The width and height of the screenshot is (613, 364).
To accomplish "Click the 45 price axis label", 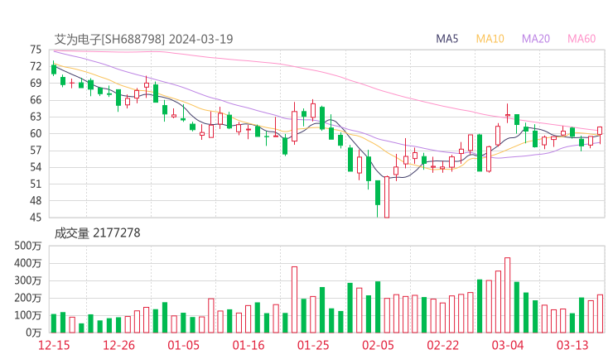I will (36, 217).
